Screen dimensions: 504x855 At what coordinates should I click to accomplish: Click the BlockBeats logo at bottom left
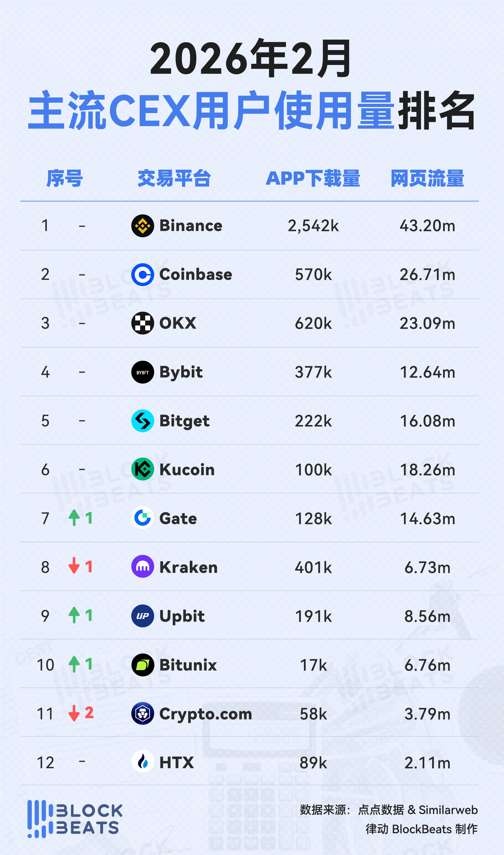75,819
